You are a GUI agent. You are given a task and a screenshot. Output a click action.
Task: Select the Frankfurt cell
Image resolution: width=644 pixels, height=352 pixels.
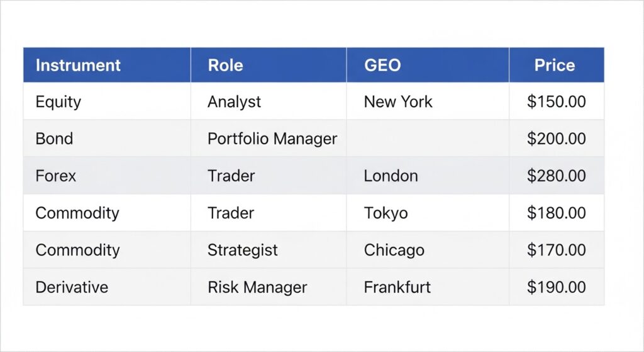[397, 287]
